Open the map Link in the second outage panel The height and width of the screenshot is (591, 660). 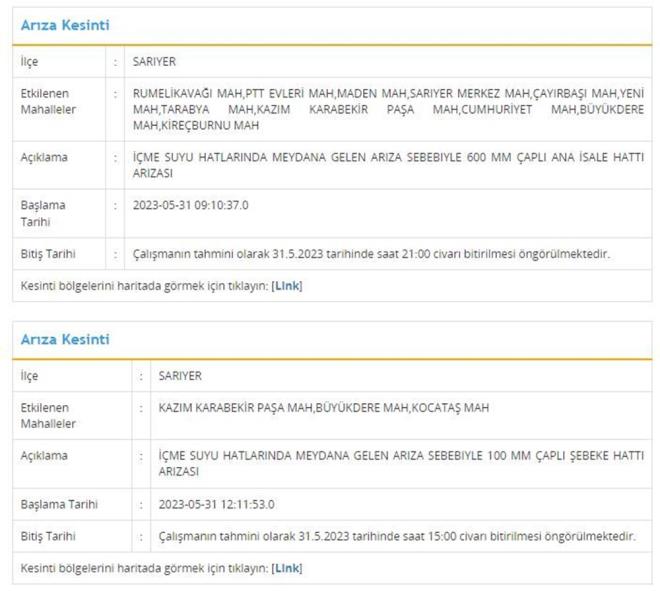click(287, 568)
